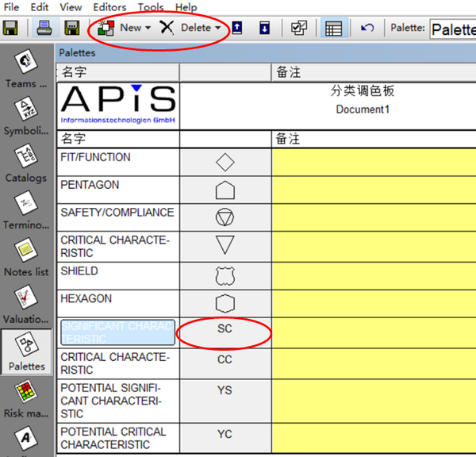Click the pentagon symbol cell
This screenshot has height=457, width=476.
pyautogui.click(x=225, y=190)
